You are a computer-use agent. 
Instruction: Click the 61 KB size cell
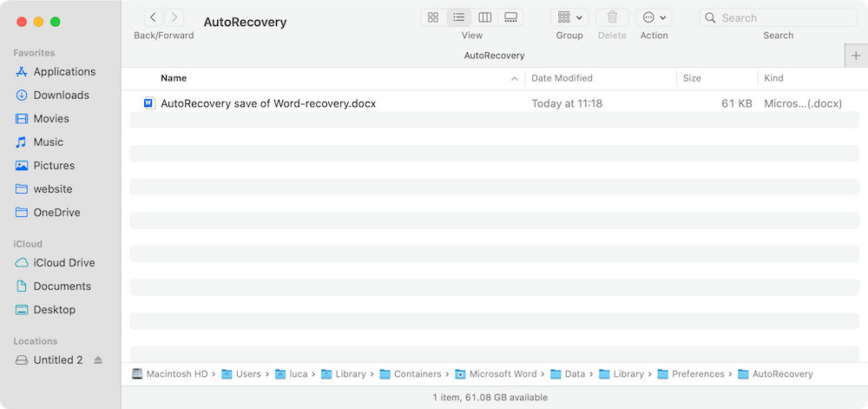[737, 103]
